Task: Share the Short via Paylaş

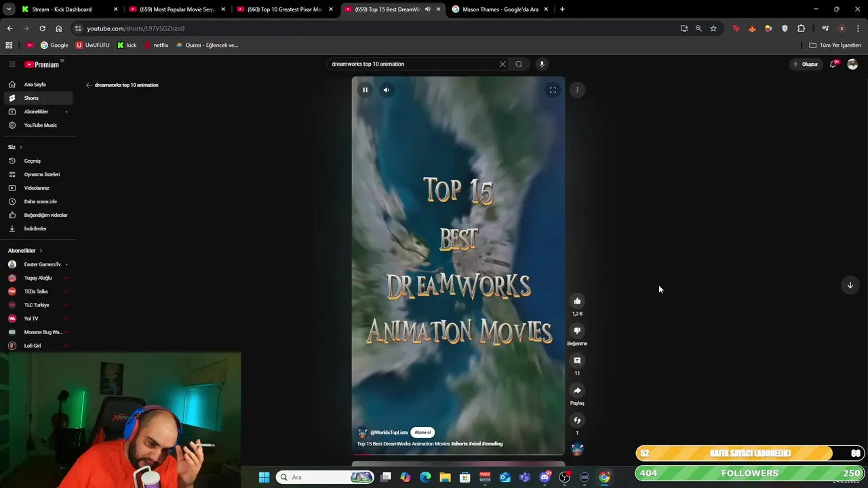Action: [577, 390]
